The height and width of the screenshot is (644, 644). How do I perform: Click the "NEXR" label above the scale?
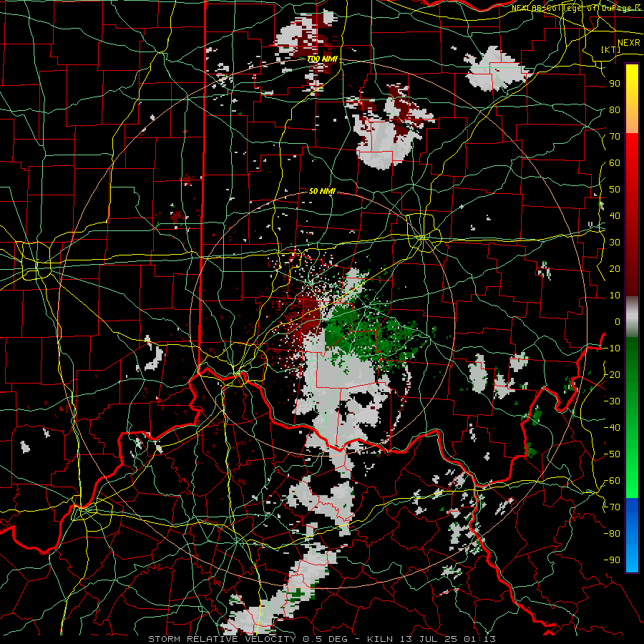tap(628, 43)
